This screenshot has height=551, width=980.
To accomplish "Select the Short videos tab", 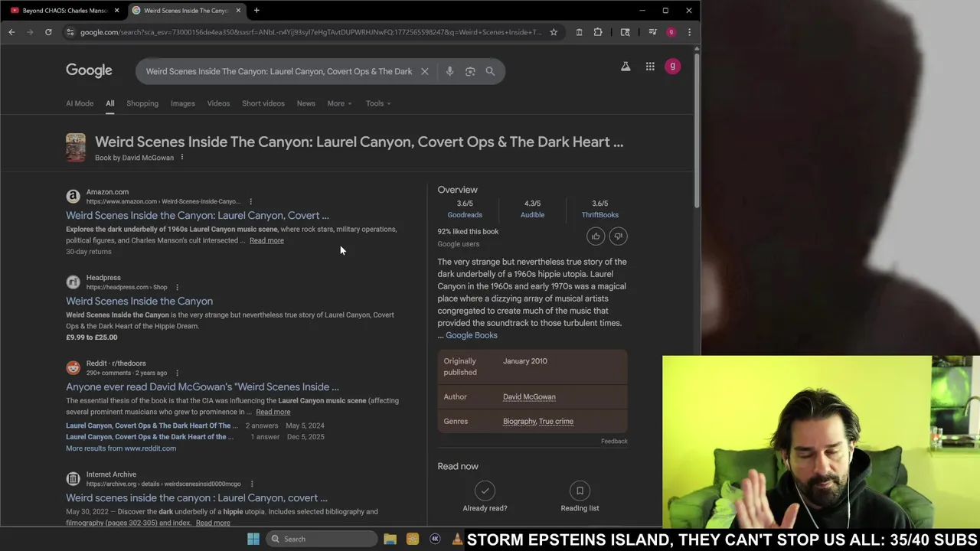I will (x=263, y=103).
